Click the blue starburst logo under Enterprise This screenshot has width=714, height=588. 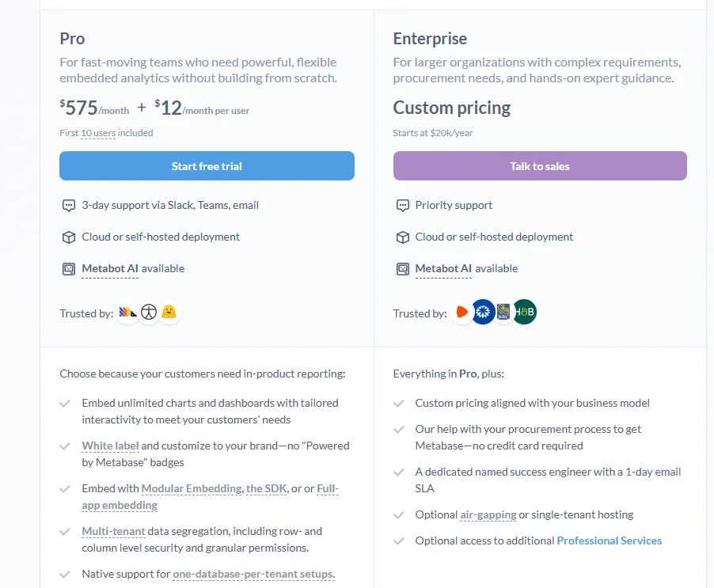pyautogui.click(x=483, y=313)
